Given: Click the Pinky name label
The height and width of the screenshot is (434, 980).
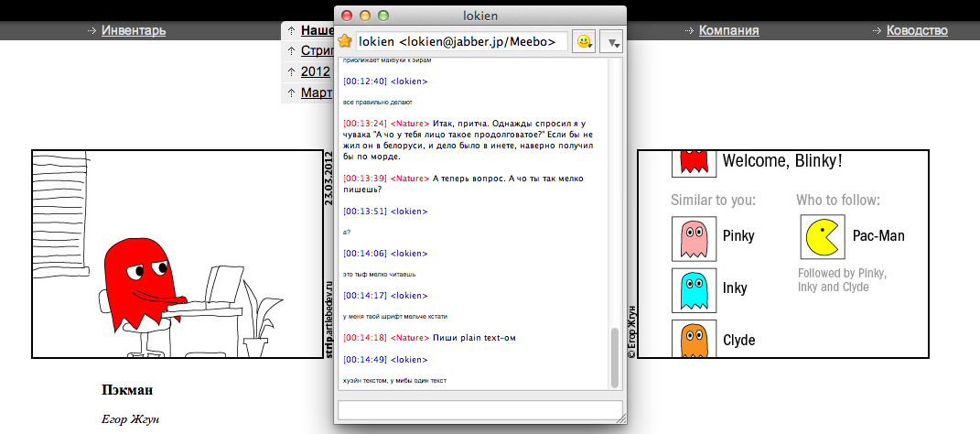Looking at the screenshot, I should [738, 235].
